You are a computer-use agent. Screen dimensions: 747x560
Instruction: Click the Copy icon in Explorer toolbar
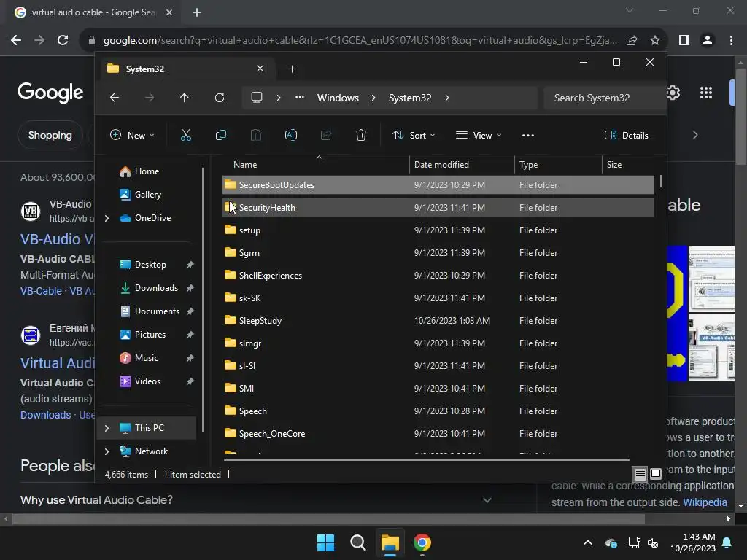(x=220, y=135)
